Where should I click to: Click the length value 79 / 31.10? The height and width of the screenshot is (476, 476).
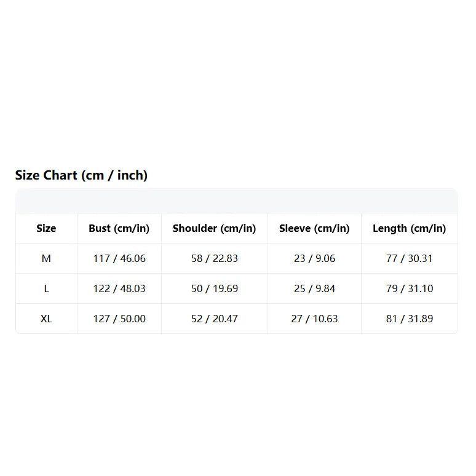(410, 288)
